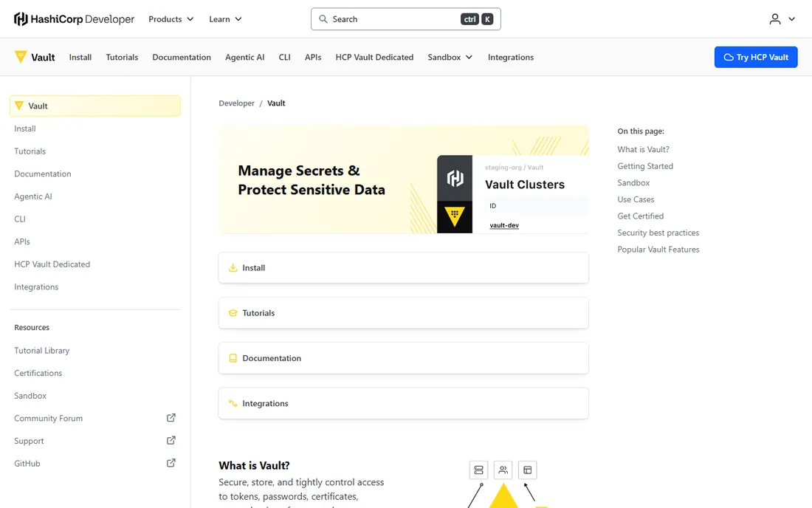Jump to Getting Started section

(x=645, y=165)
